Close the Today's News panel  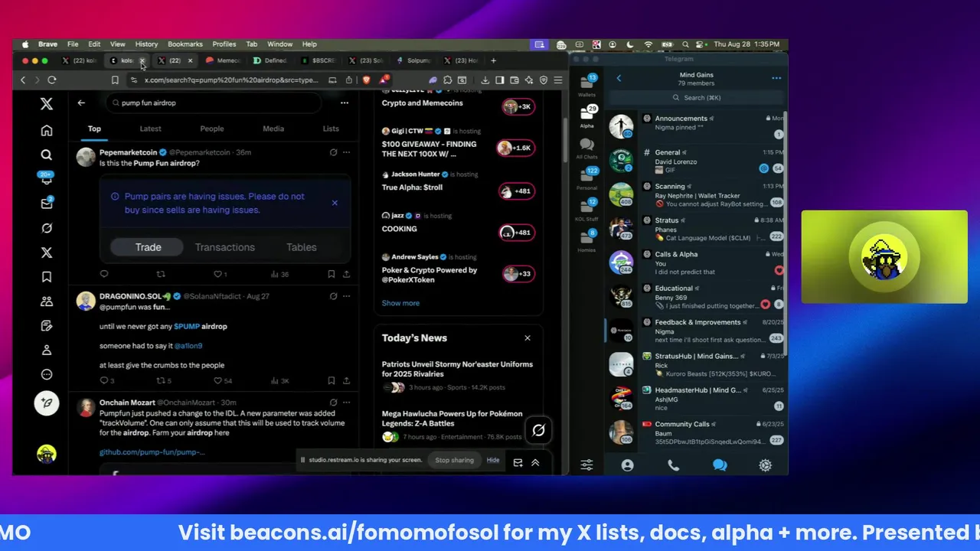(527, 337)
